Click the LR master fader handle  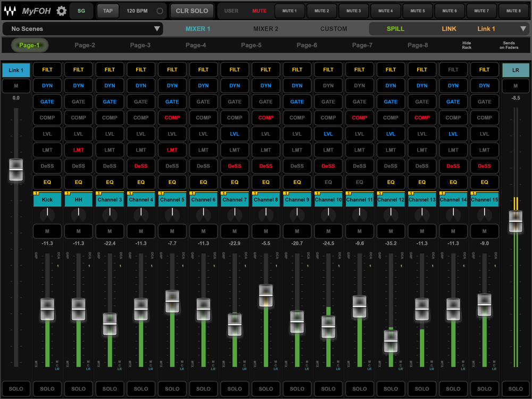click(x=516, y=221)
